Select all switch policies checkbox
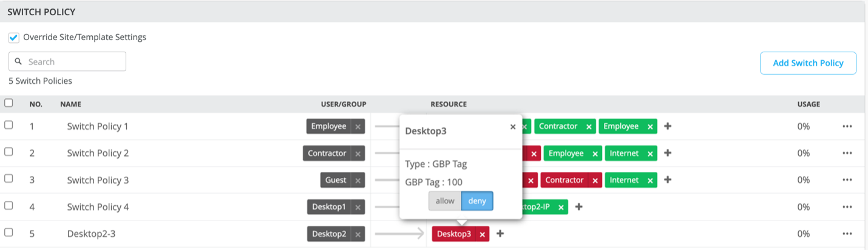Screen dimensions: 868x252 8,103
